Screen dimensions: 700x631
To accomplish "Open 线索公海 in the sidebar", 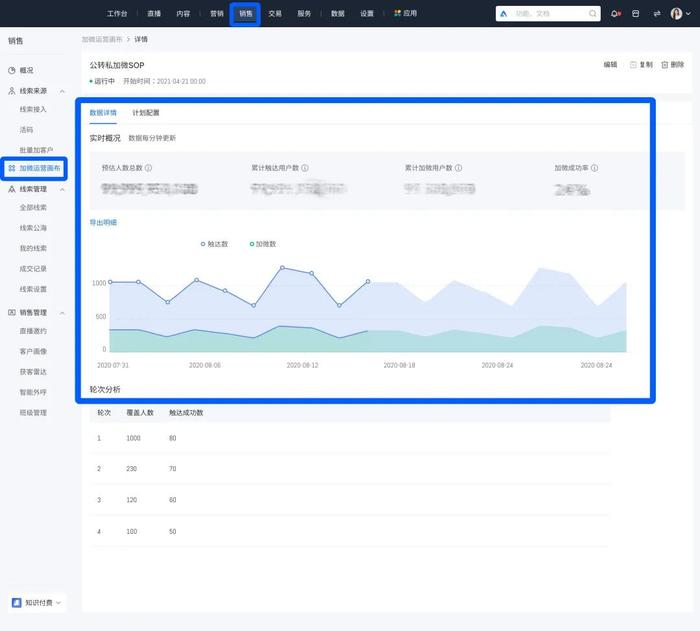I will tap(33, 228).
